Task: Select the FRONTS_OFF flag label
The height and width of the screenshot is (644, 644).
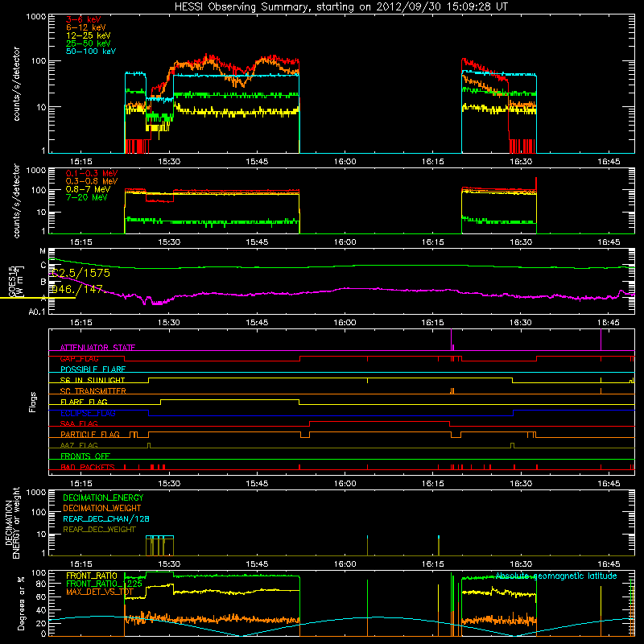Action: pyautogui.click(x=85, y=456)
